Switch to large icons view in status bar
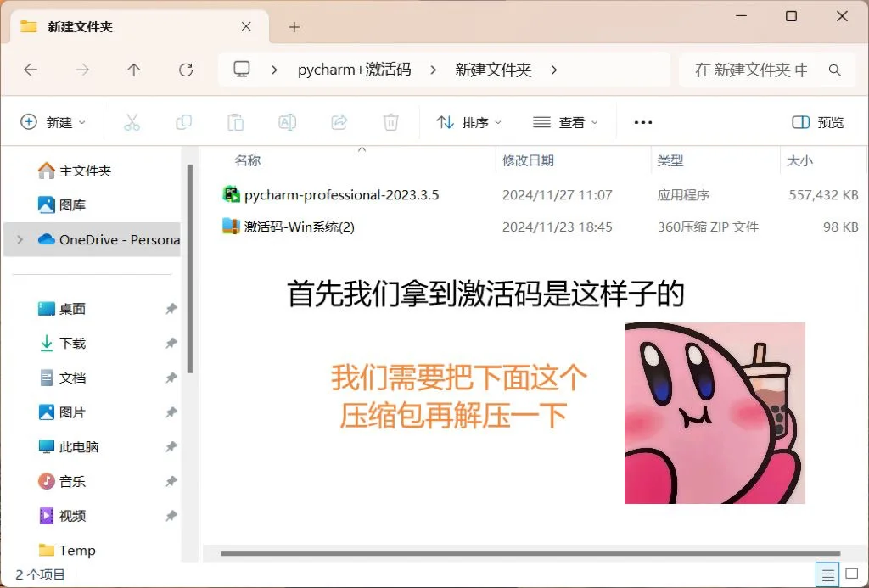 [x=852, y=574]
